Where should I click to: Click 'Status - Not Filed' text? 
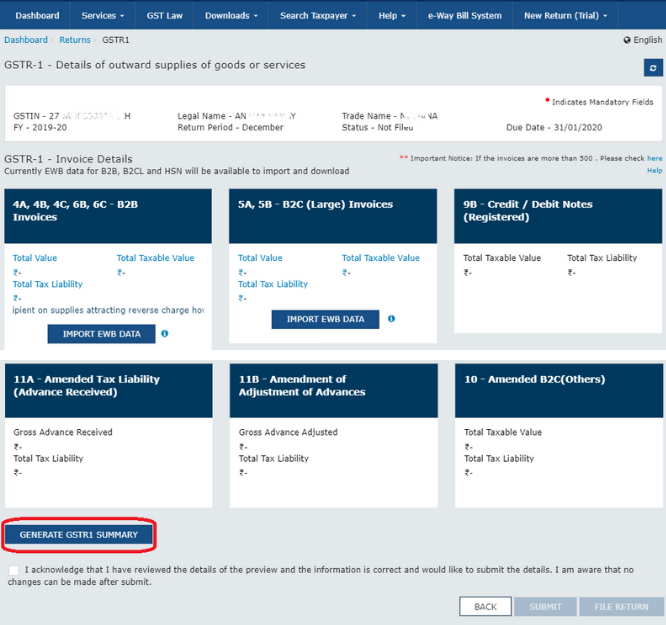tap(378, 127)
